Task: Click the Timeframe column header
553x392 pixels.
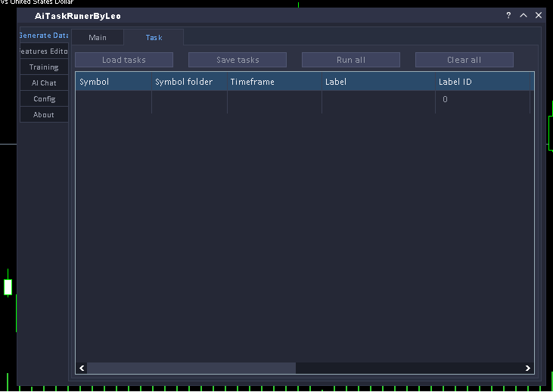Action: (253, 82)
